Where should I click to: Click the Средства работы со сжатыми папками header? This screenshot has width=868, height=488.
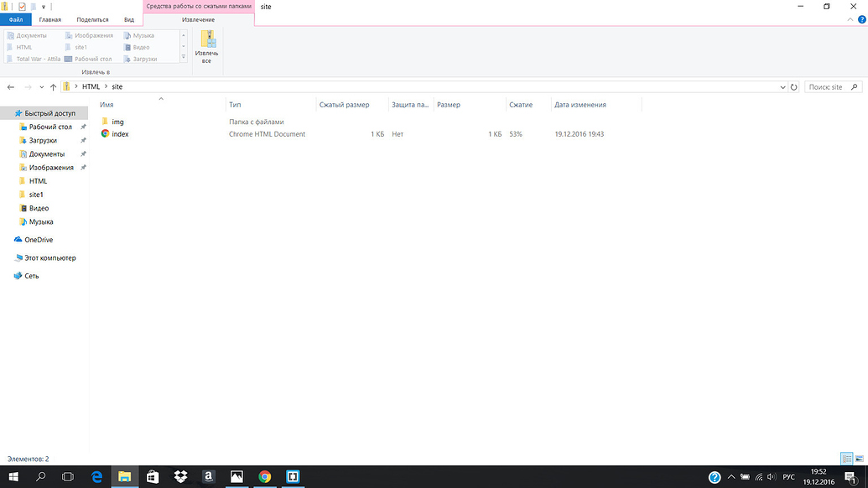tap(199, 6)
